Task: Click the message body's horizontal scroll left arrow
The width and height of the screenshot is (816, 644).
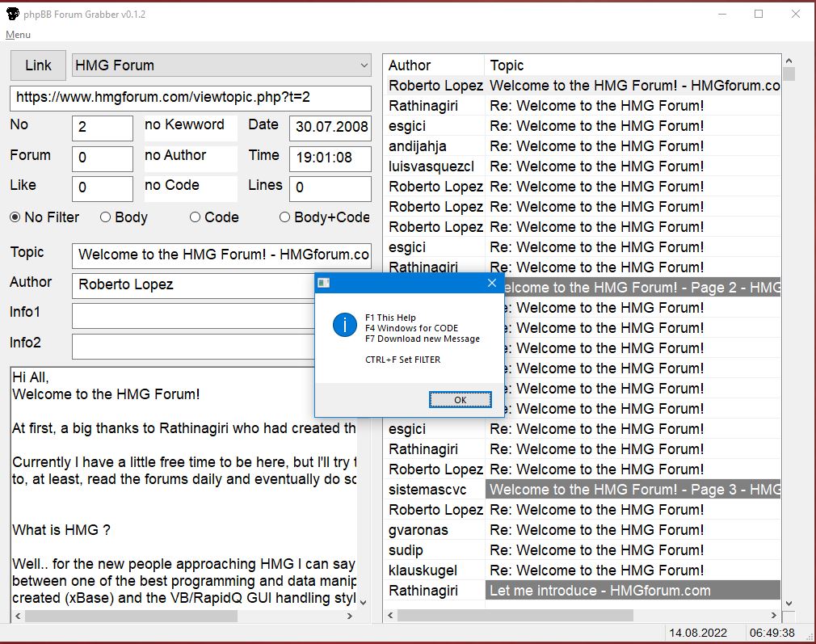Action: pyautogui.click(x=18, y=616)
